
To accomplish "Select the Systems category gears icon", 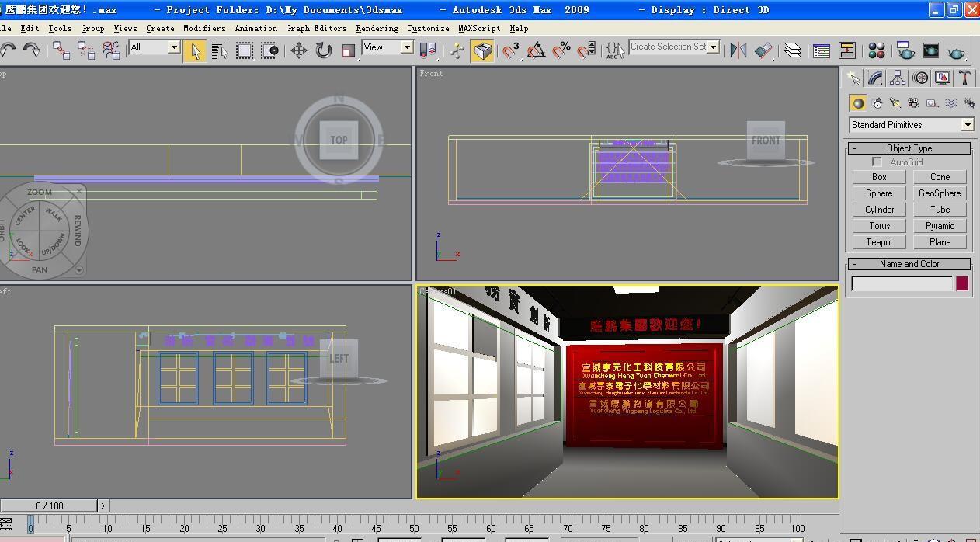I will point(969,102).
